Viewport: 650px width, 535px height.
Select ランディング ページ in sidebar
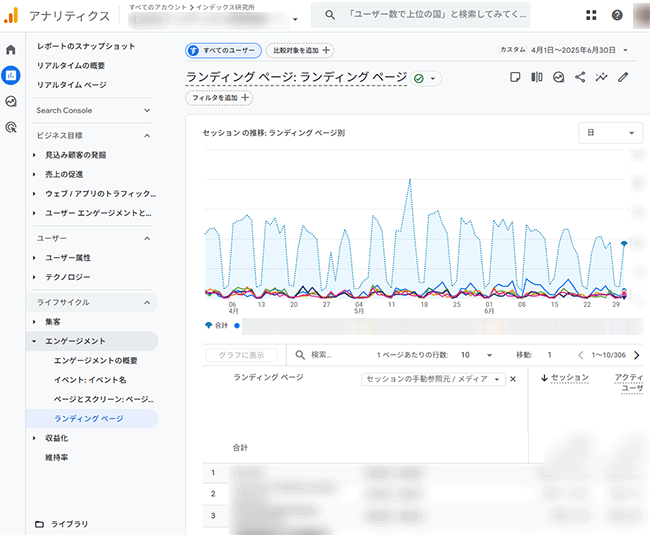coord(92,419)
